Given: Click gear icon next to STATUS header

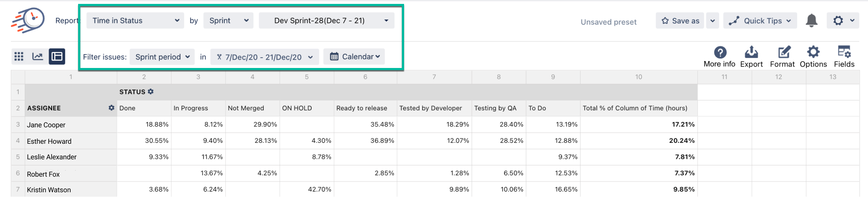Looking at the screenshot, I should [x=151, y=92].
